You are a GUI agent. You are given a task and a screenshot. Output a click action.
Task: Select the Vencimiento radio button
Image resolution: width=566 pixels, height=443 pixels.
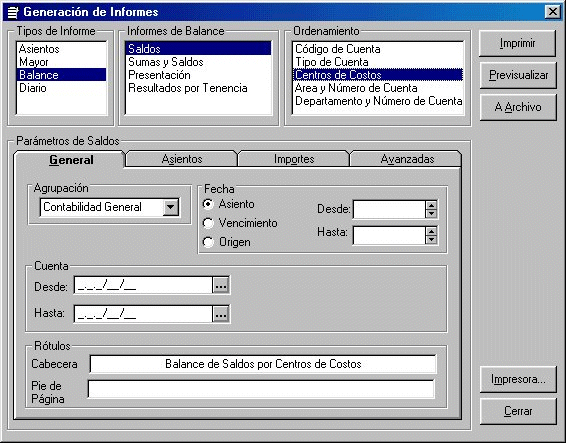pyautogui.click(x=208, y=223)
